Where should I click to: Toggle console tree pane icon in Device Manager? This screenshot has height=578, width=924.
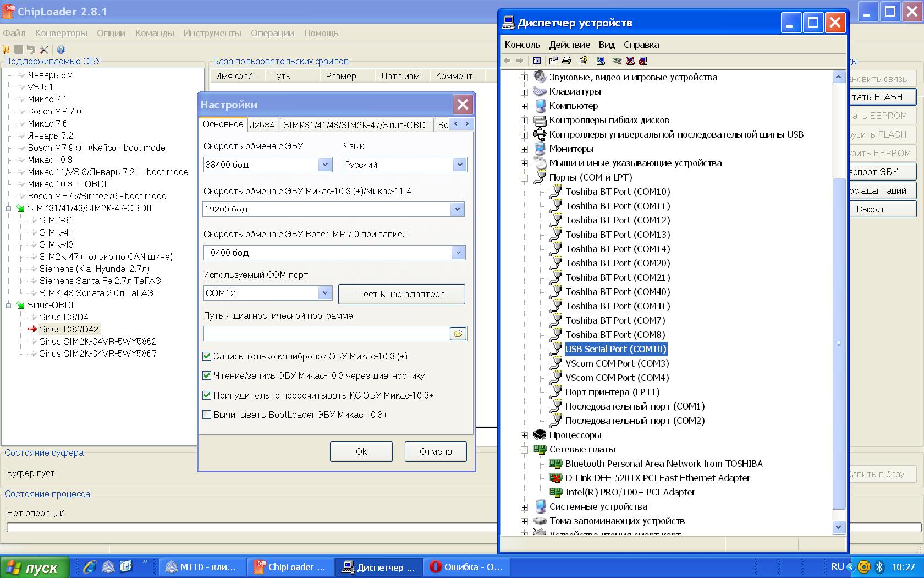[537, 61]
